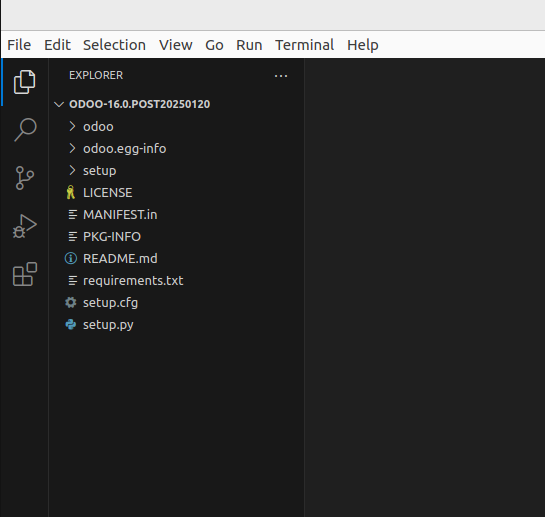Screen dimensions: 545x517
Task: Open the Go menu
Action: click(x=214, y=45)
